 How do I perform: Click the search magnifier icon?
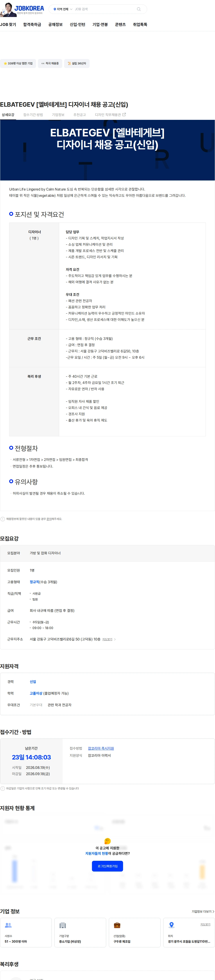tap(139, 9)
